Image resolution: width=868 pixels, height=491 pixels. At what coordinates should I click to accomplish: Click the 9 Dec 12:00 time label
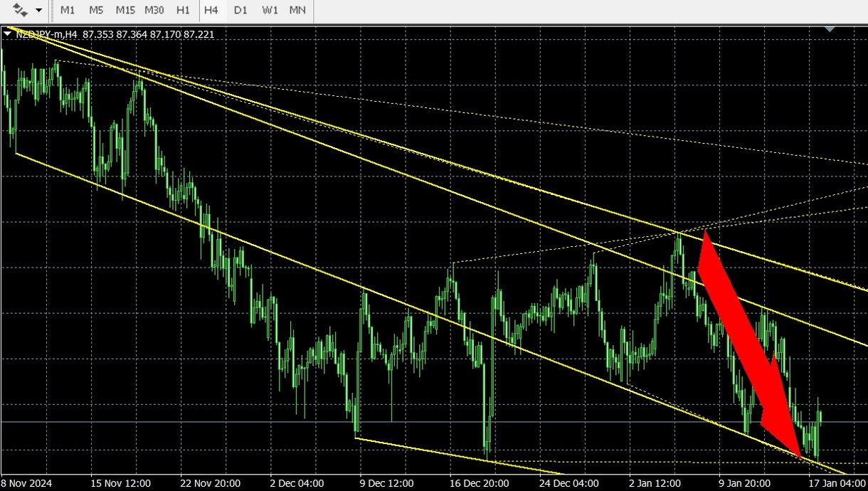(x=388, y=483)
